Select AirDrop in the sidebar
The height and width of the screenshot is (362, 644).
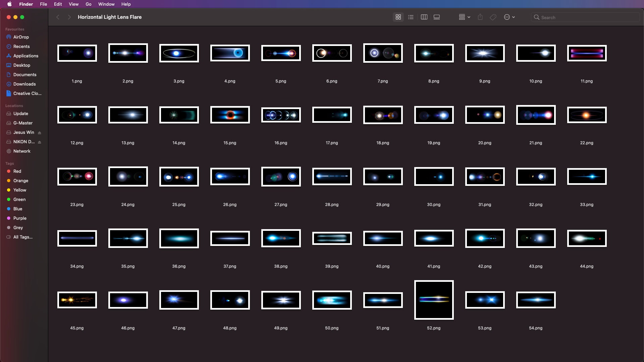click(x=21, y=37)
